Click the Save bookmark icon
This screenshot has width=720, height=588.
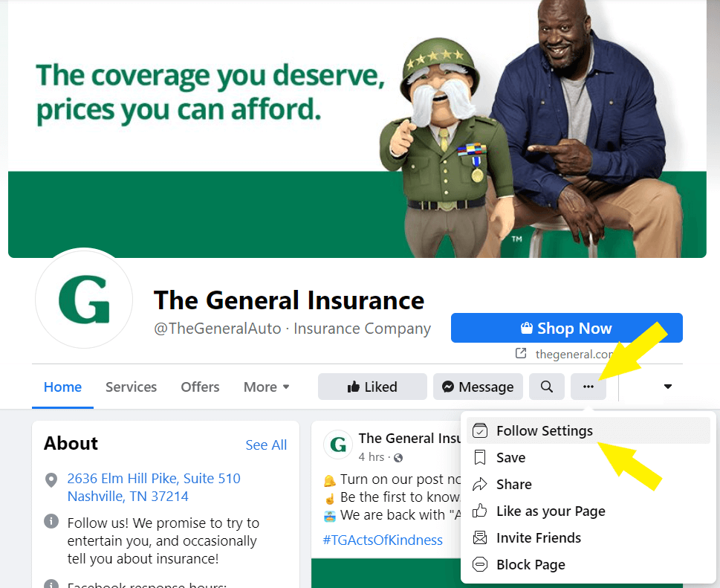[480, 457]
